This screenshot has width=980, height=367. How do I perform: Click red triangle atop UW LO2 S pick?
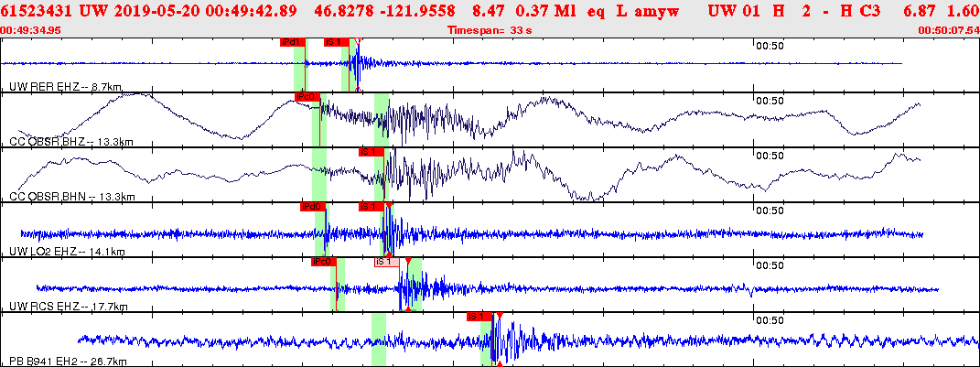point(389,205)
